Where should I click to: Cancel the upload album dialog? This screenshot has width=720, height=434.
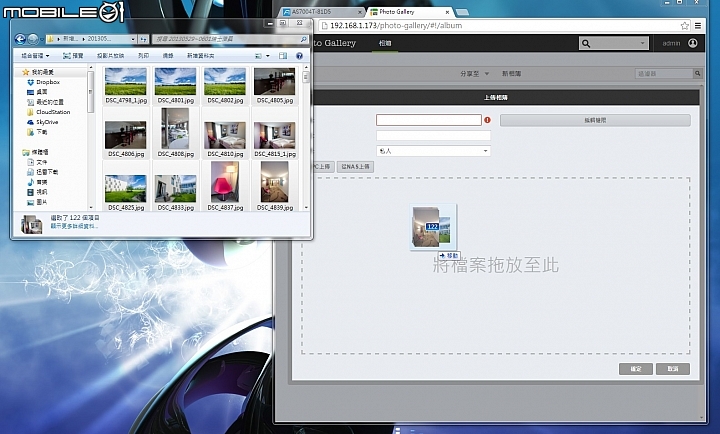[673, 369]
